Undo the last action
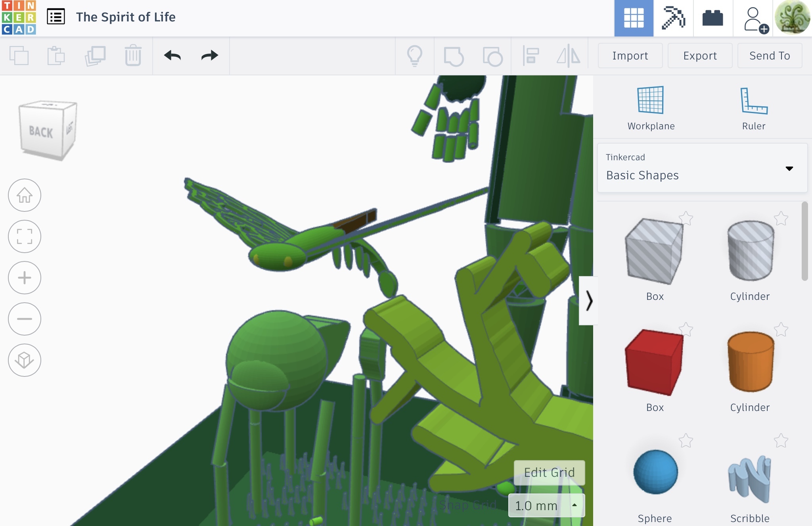This screenshot has height=526, width=812. [172, 56]
